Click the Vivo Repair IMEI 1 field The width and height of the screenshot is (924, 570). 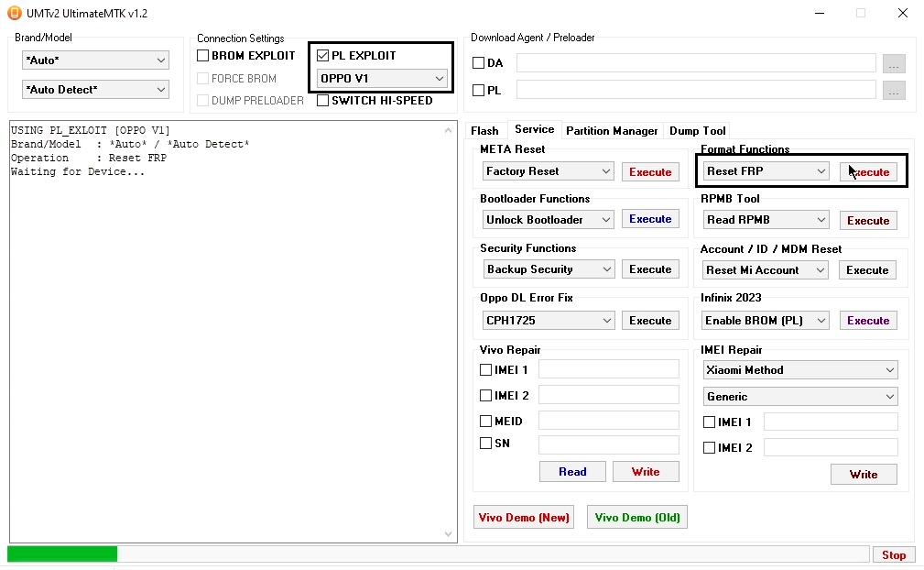click(x=609, y=369)
